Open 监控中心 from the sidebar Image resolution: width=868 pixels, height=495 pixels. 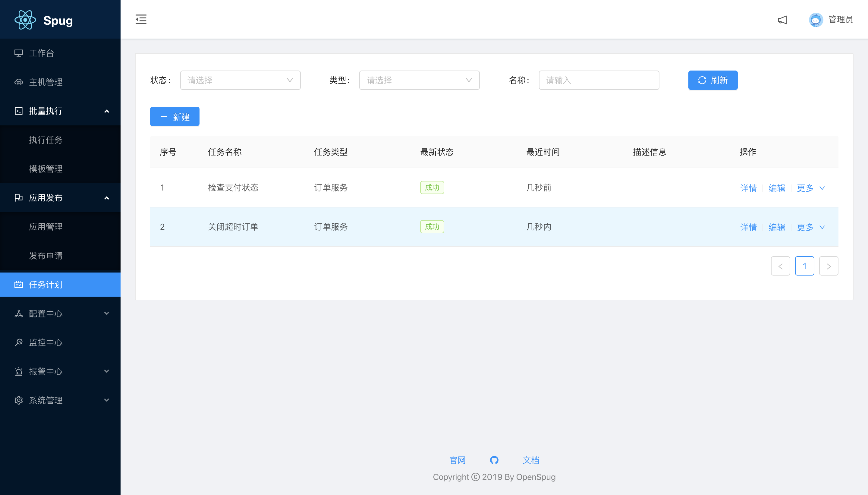coord(46,342)
